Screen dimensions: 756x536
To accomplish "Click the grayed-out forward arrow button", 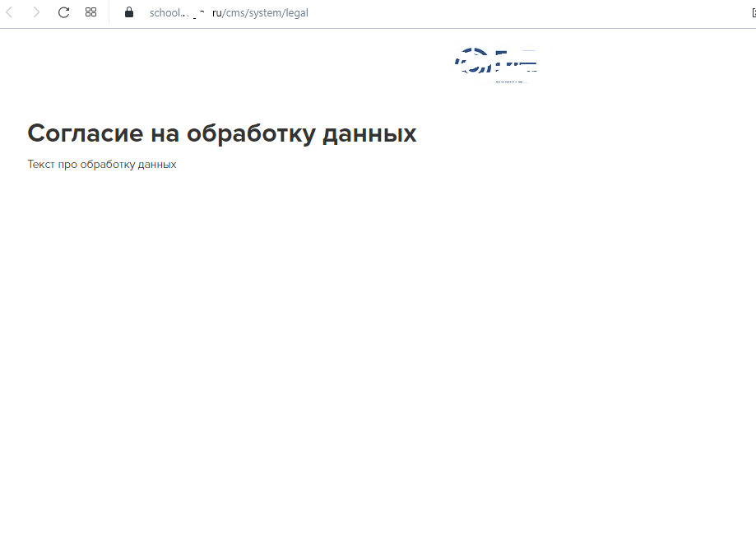I will coord(35,12).
